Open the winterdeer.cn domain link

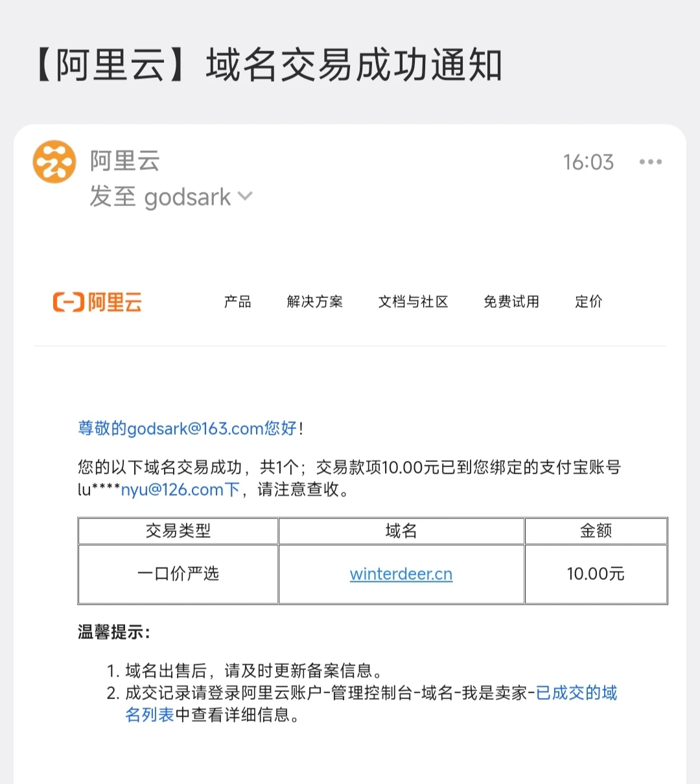pyautogui.click(x=401, y=574)
